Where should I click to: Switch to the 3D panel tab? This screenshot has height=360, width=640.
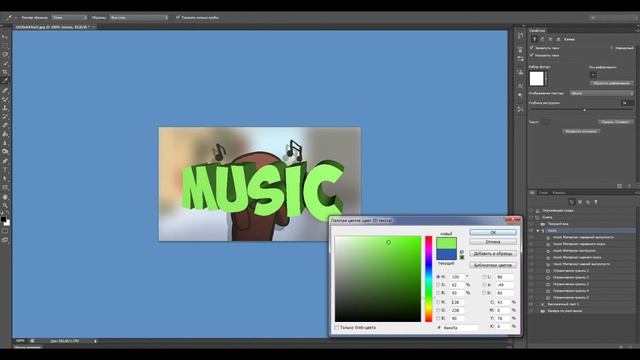pyautogui.click(x=532, y=193)
